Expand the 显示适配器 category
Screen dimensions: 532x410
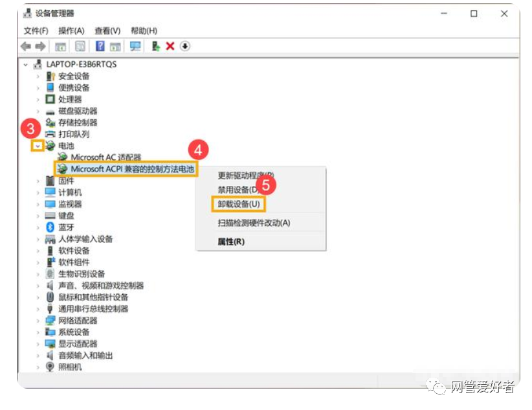click(38, 344)
